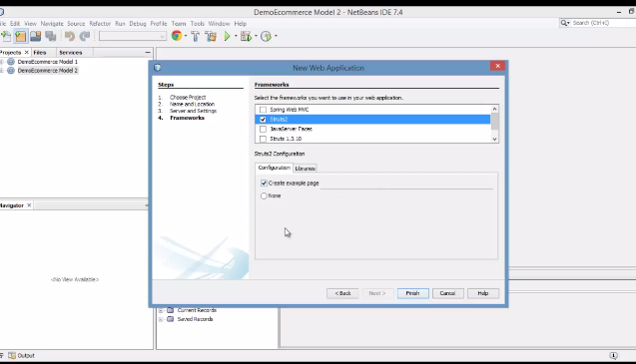
Task: Click the green Run Project icon
Action: click(x=228, y=37)
